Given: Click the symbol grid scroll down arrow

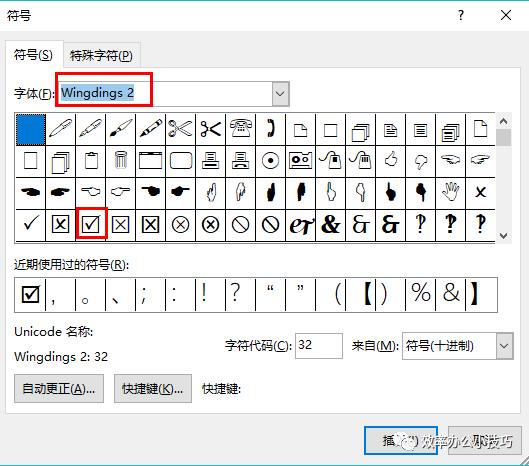Looking at the screenshot, I should click(503, 236).
